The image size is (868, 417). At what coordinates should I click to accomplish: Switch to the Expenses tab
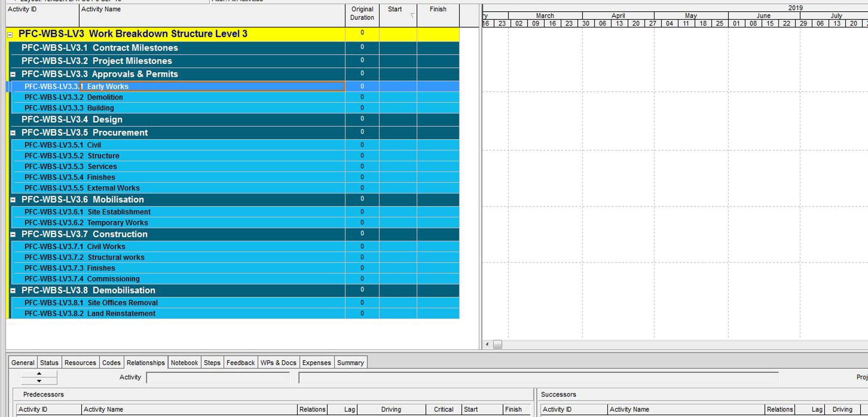[x=316, y=362]
